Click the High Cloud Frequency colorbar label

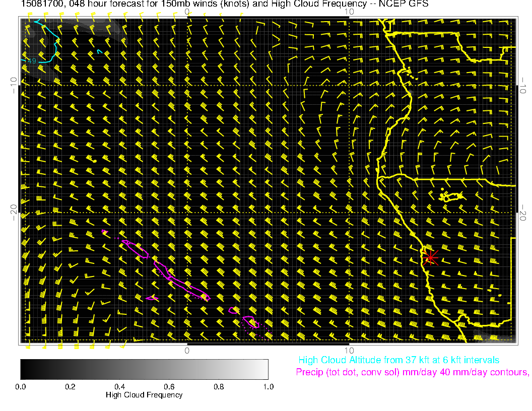pos(144,395)
